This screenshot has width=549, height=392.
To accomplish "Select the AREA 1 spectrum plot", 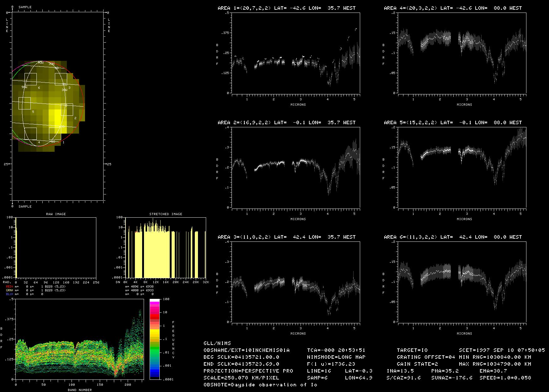I will [x=296, y=53].
